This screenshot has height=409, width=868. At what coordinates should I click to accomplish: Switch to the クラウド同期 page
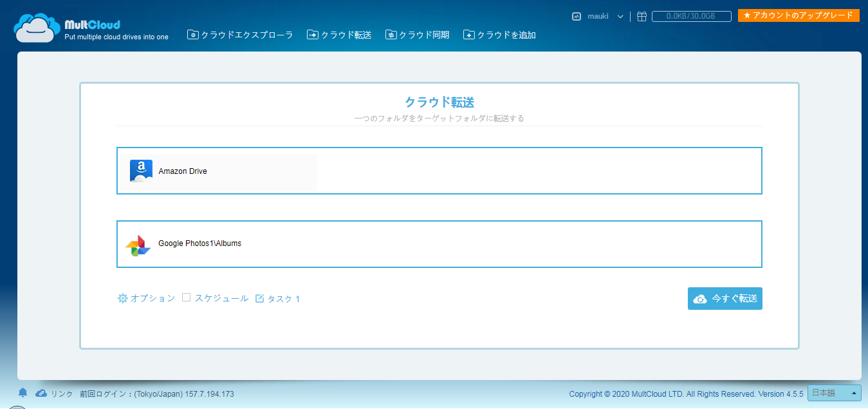click(417, 35)
